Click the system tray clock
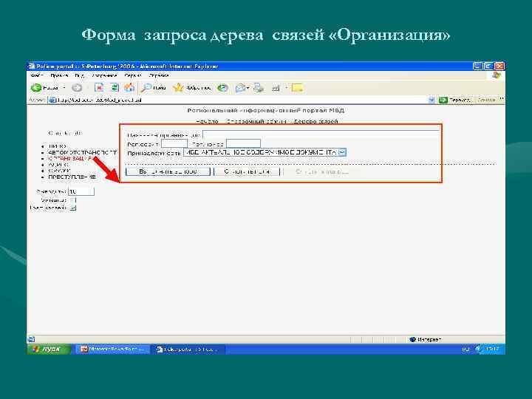The image size is (532, 399). pos(491,349)
